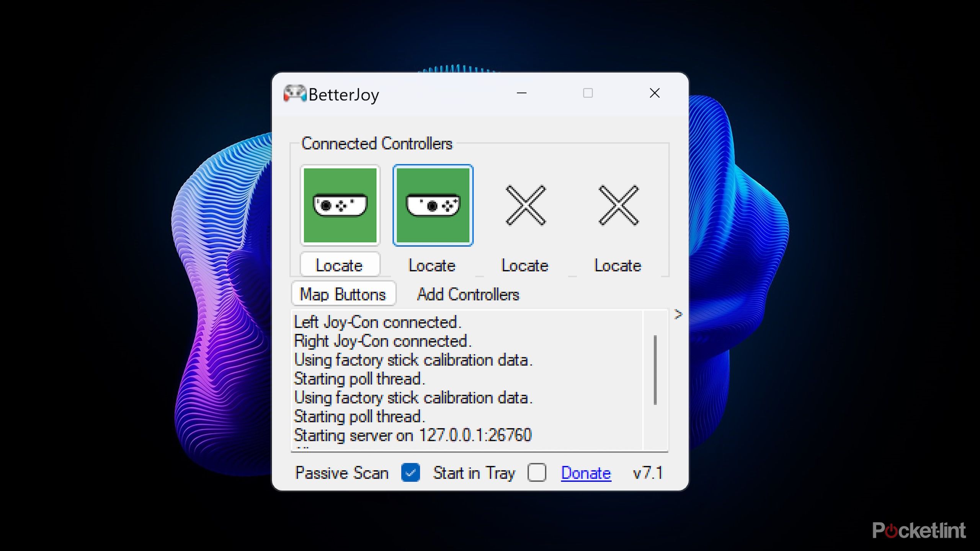Click the BetterJoy app icon in title bar

click(294, 94)
